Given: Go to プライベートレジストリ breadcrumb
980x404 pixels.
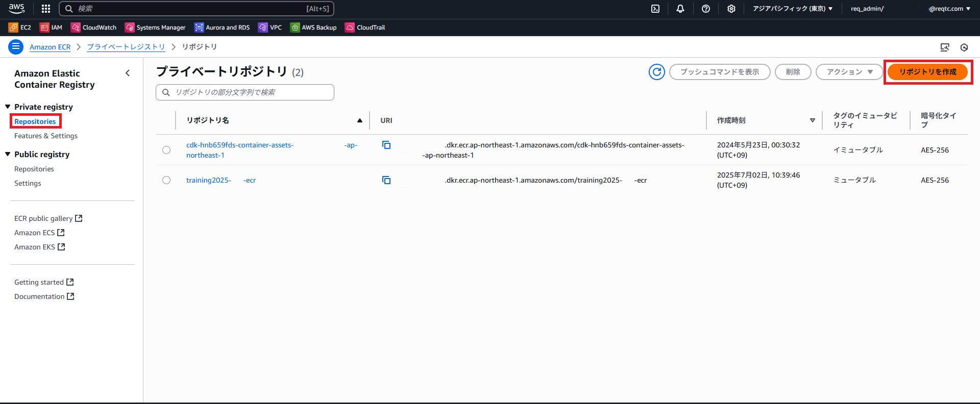Looking at the screenshot, I should coord(126,47).
